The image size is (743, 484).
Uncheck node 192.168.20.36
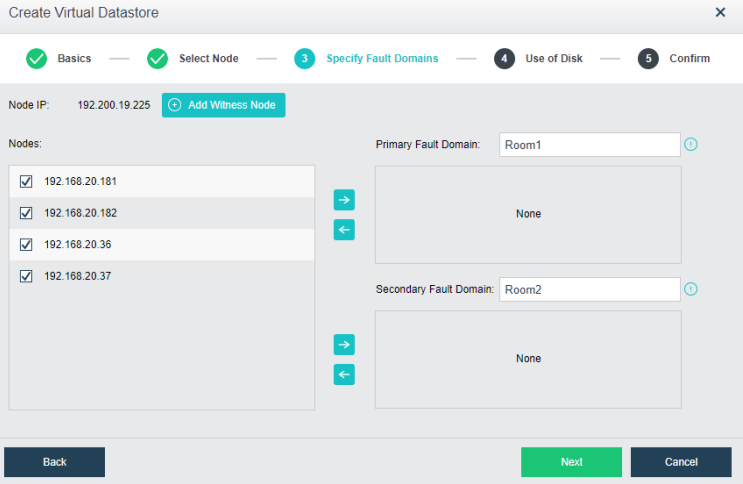point(27,245)
